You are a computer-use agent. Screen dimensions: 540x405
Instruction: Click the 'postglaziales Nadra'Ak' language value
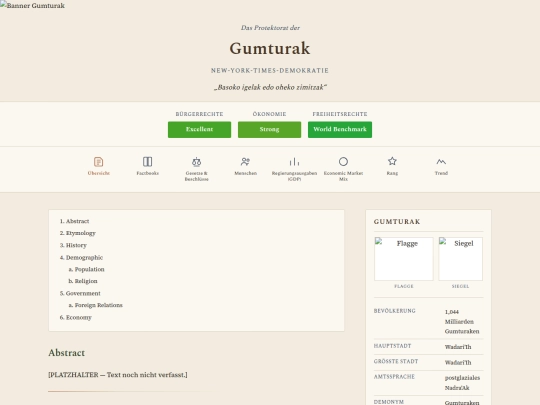pyautogui.click(x=462, y=383)
